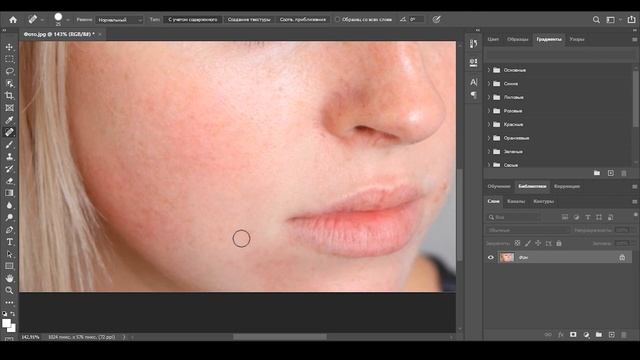Screen dimensions: 640x360
Task: Click the create new layer icon
Action: [x=611, y=335]
